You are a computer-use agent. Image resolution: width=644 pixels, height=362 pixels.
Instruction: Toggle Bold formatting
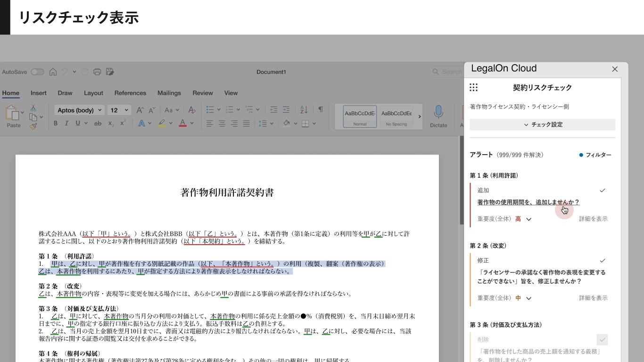click(55, 123)
